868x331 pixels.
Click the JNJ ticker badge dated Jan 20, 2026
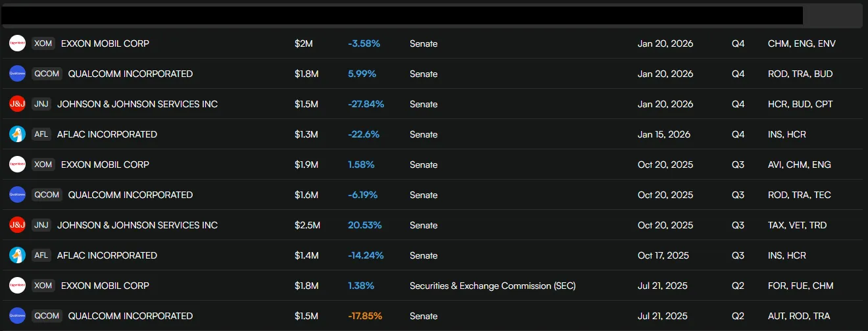[41, 104]
